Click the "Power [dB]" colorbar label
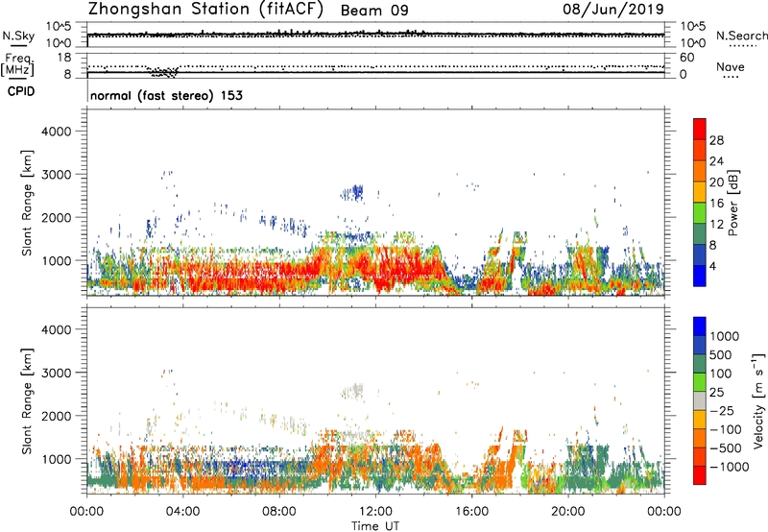The image size is (768, 532). click(x=732, y=203)
